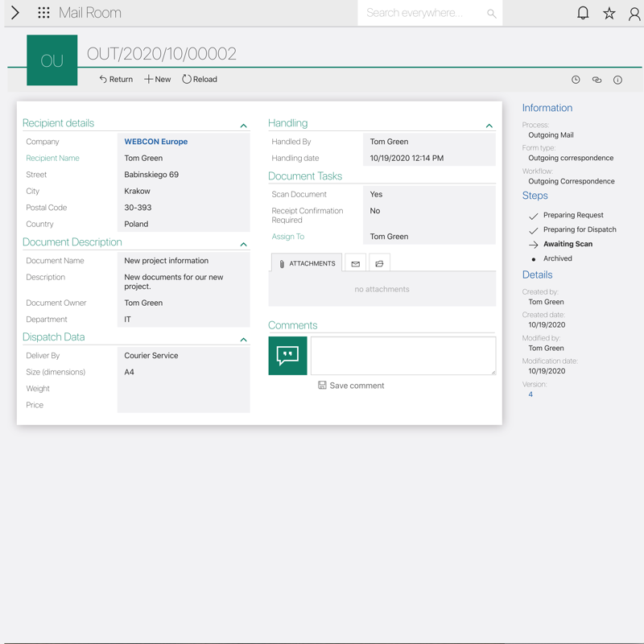
Task: Open the app launcher grid icon
Action: [43, 13]
